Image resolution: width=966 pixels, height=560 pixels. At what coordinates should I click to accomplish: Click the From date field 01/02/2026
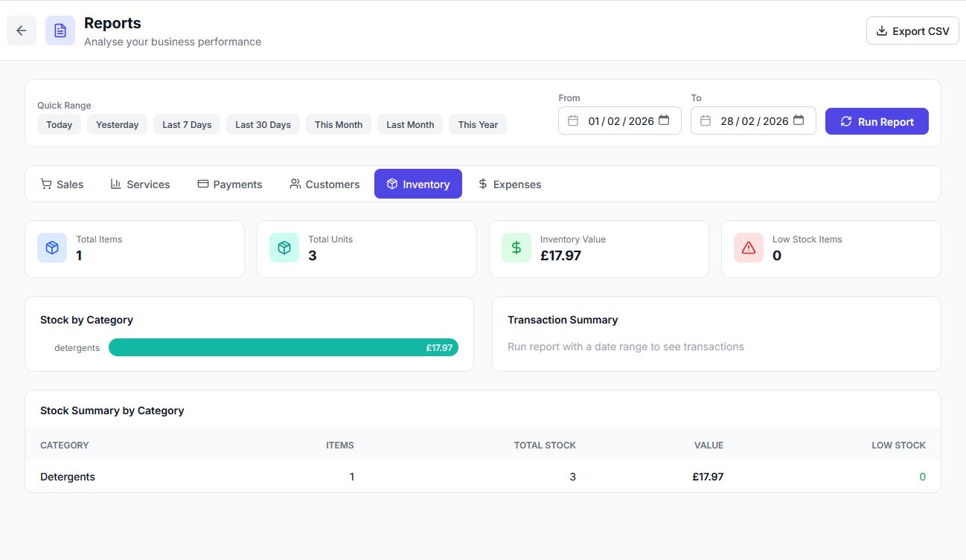coord(620,120)
